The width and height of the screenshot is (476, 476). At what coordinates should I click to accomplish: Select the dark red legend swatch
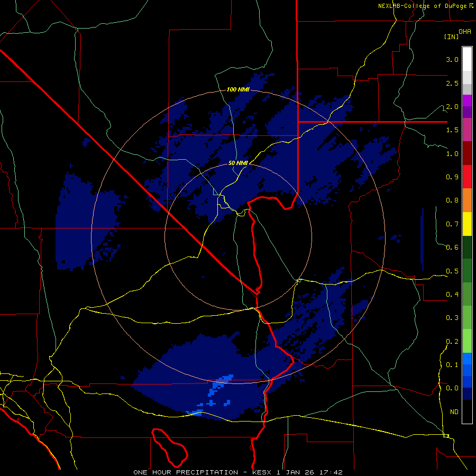point(467,153)
